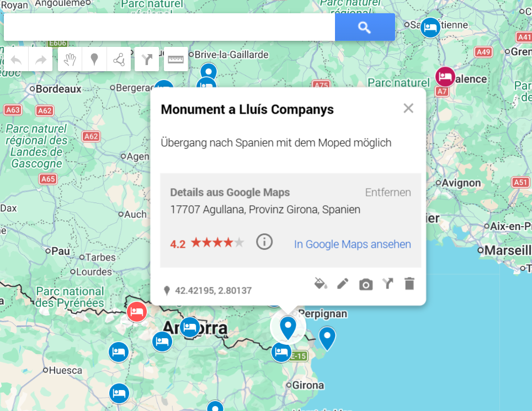Viewport: 532px width, 411px height.
Task: Click the red lodging pin near the Pyrénées
Action: pyautogui.click(x=136, y=311)
